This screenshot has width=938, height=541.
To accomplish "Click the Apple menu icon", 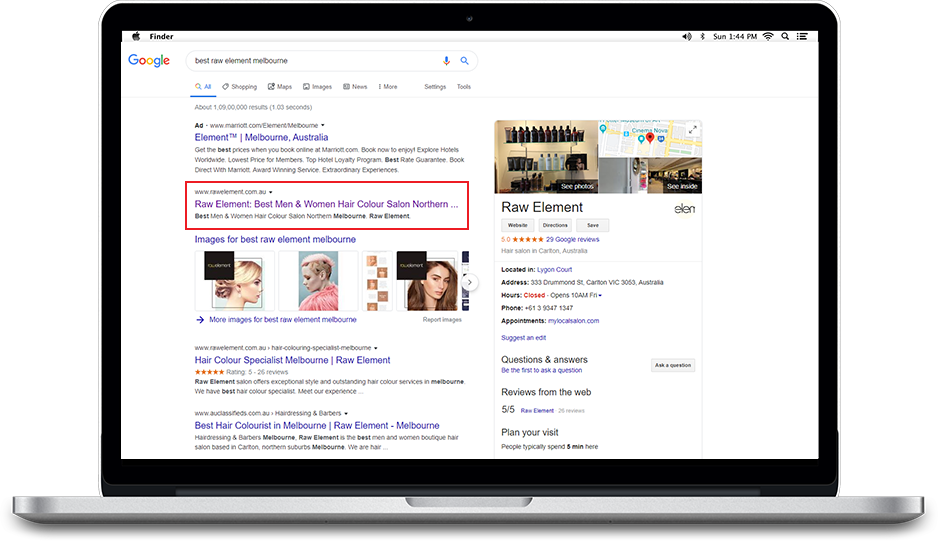I will click(136, 37).
